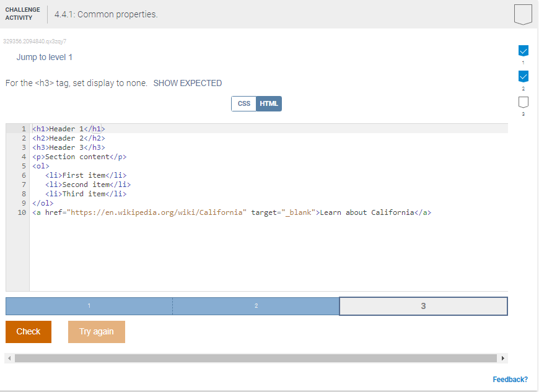
Task: Select the completed checkmark shield for level 1
Action: point(524,51)
